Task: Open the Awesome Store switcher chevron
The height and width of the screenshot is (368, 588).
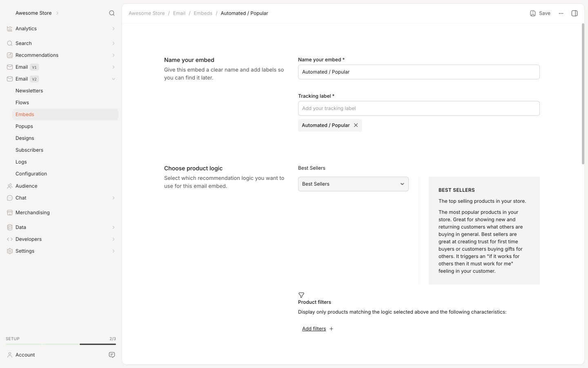Action: pos(57,13)
